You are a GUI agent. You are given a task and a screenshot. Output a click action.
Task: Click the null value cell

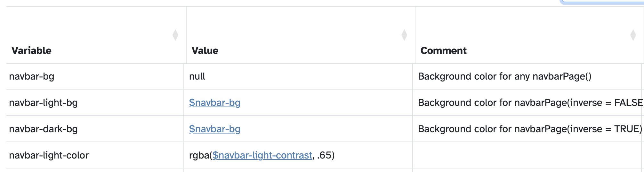[197, 76]
